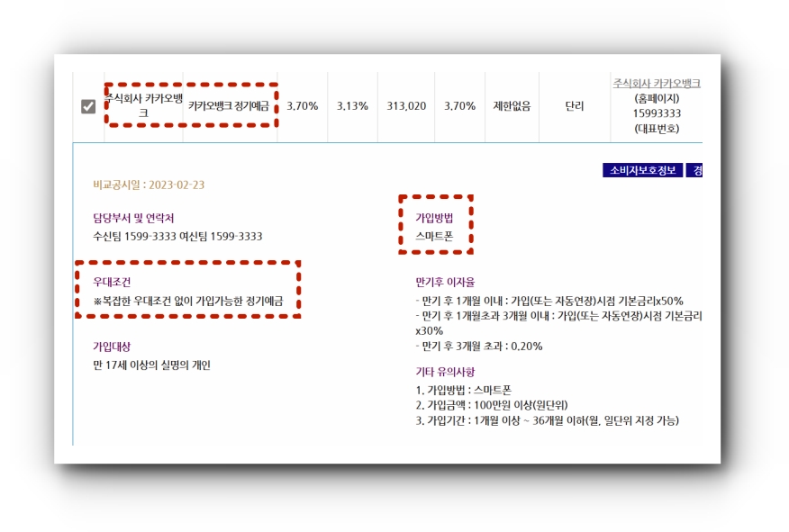Screen dimensions: 789x532
Task: Click the 소비자보호정보 button
Action: pyautogui.click(x=642, y=170)
